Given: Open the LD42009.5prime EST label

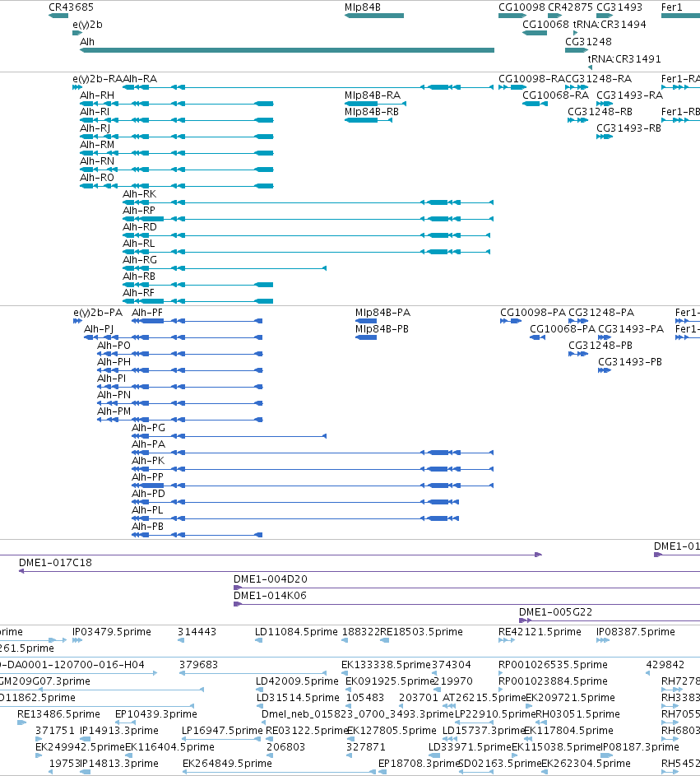Looking at the screenshot, I should (x=297, y=681).
